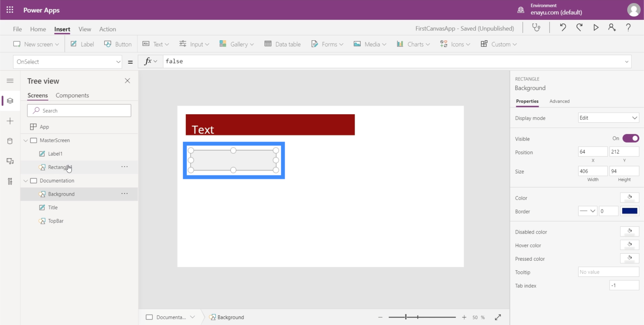Click the Tree view Search box
This screenshot has height=325, width=644.
pos(79,110)
